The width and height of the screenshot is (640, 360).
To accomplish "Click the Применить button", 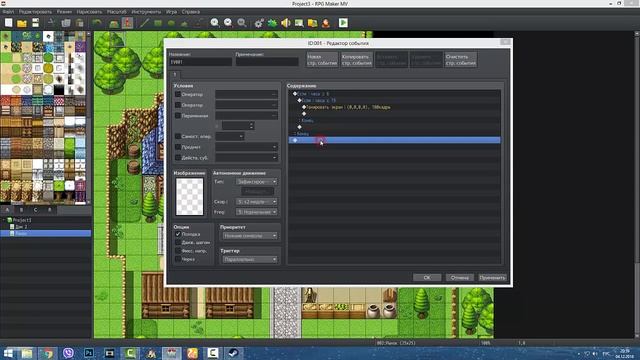I will pyautogui.click(x=493, y=278).
